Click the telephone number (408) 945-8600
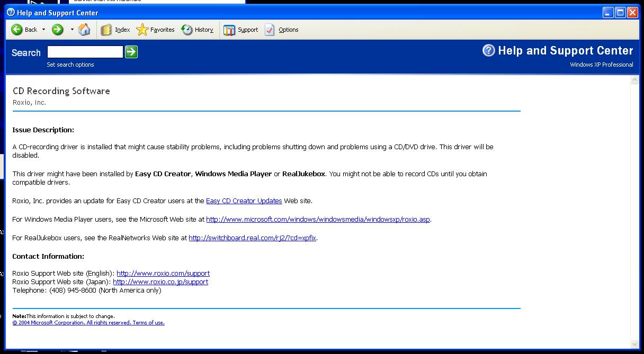 [73, 291]
